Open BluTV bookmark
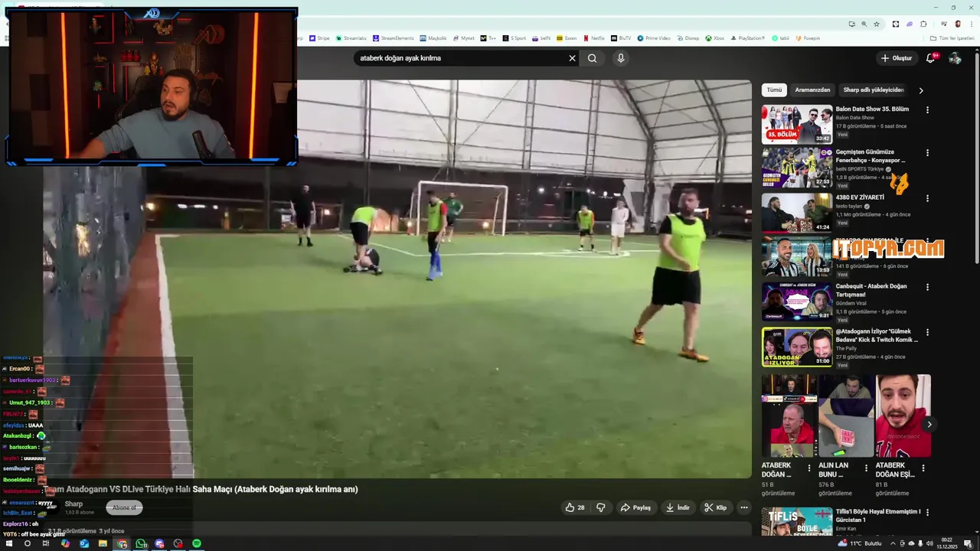 click(621, 38)
